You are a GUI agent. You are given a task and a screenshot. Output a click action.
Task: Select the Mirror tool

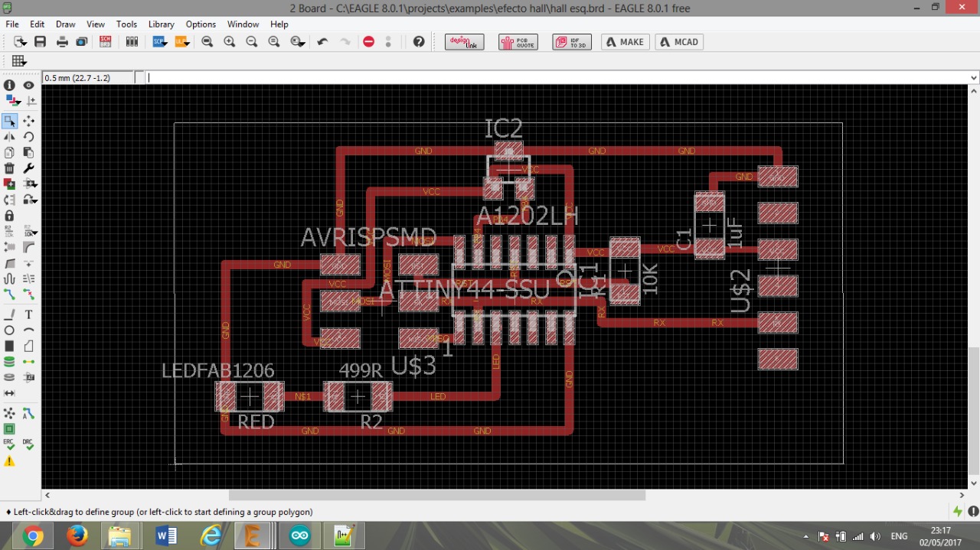9,136
